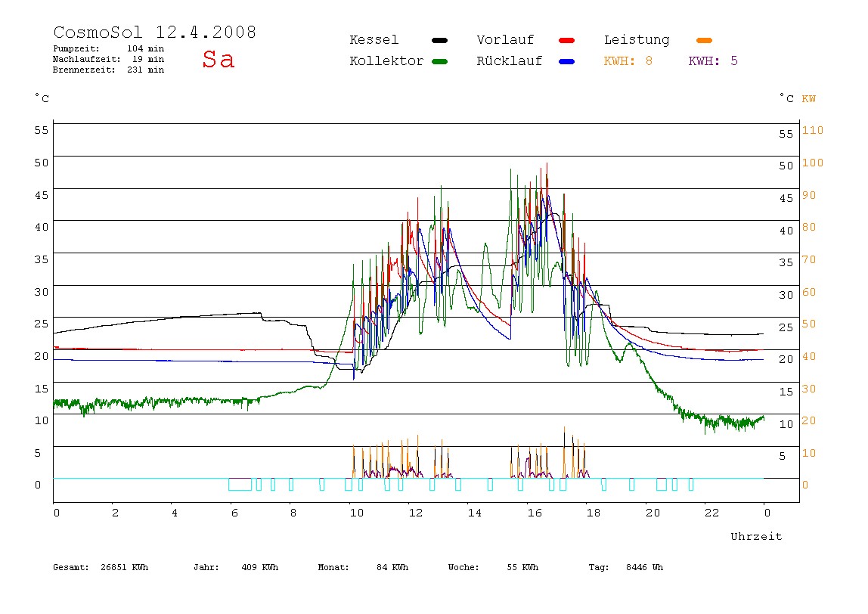Click the orange Leistung legend color swatch
The image size is (868, 614).
pos(704,40)
